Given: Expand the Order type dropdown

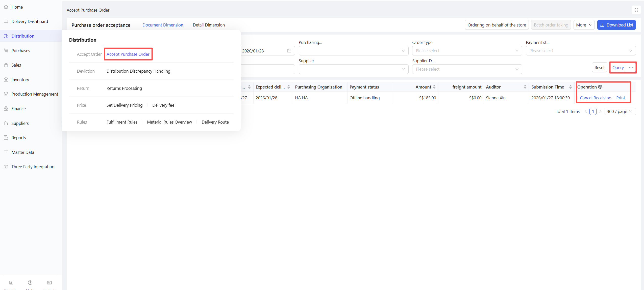Looking at the screenshot, I should pyautogui.click(x=467, y=51).
